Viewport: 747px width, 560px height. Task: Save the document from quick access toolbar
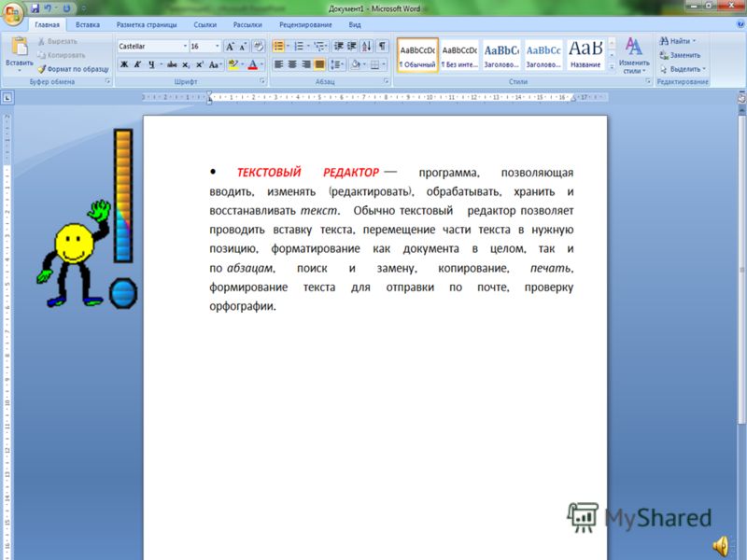click(35, 8)
